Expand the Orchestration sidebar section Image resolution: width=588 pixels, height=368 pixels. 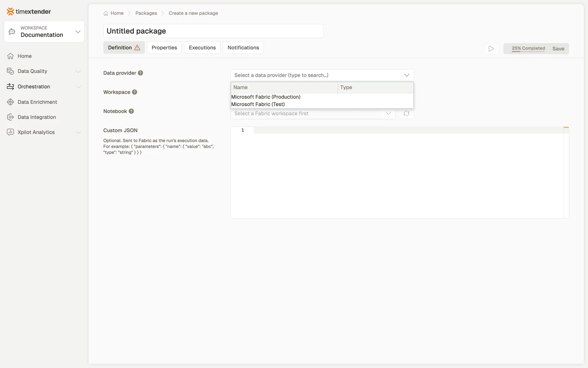click(44, 86)
